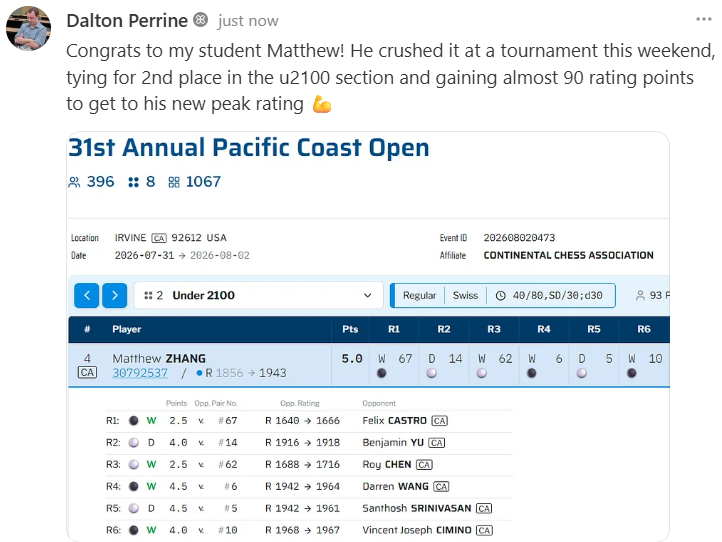Click the games grid icon showing 1067
The image size is (722, 542).
tap(174, 182)
